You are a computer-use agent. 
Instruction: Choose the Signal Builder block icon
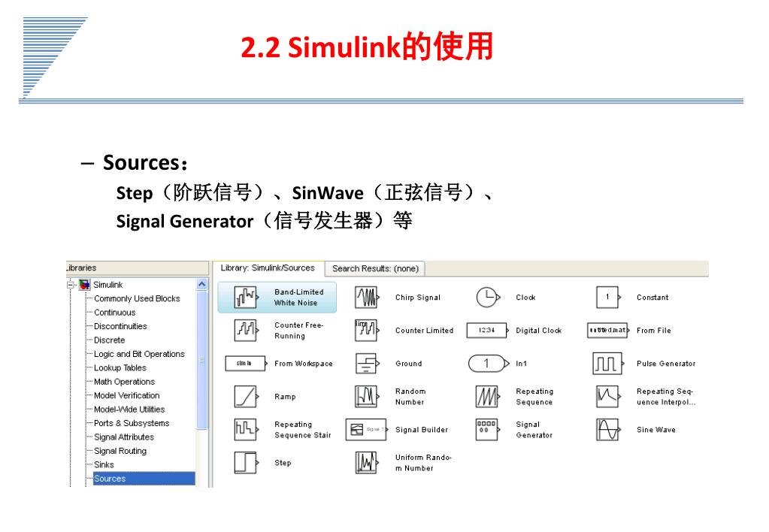tap(367, 430)
